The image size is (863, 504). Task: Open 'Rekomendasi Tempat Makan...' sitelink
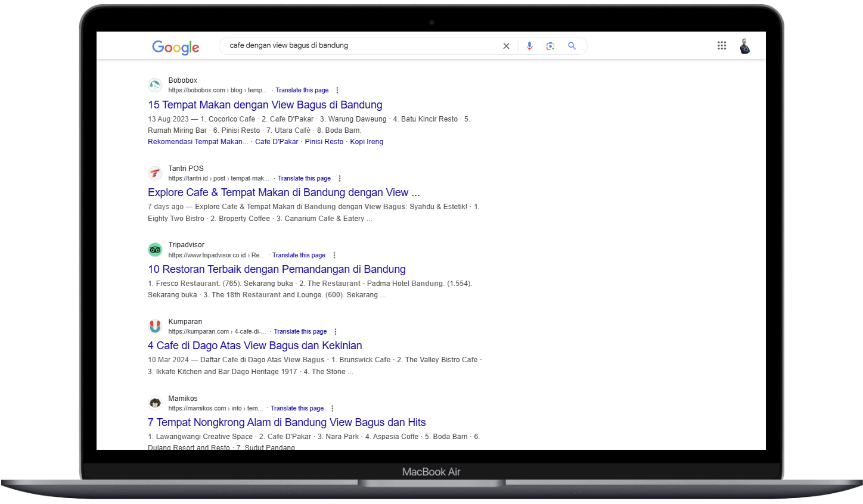(198, 142)
